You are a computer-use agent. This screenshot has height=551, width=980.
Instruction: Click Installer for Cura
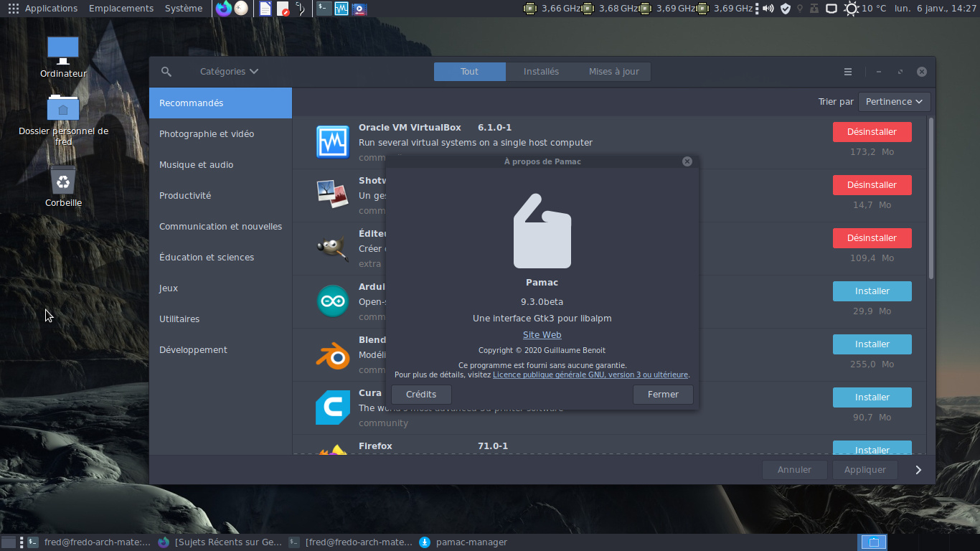(872, 397)
